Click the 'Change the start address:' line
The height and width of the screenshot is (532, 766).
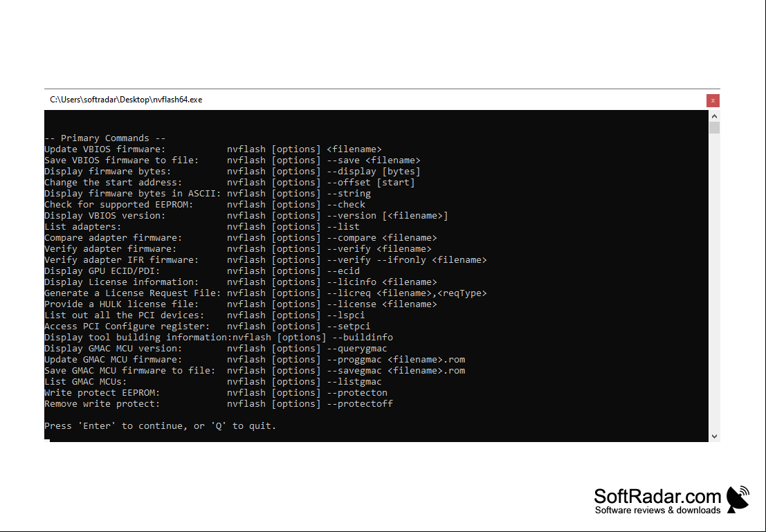[230, 183]
